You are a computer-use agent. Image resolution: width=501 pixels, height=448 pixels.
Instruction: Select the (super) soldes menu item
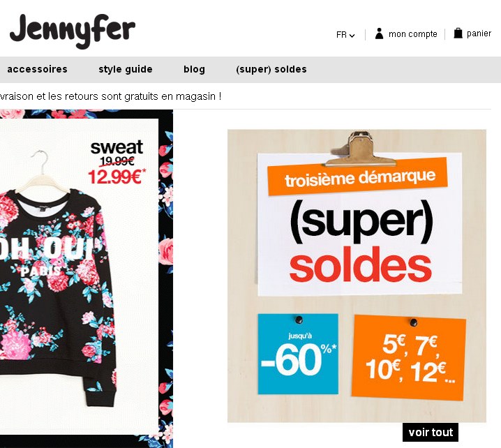(271, 69)
